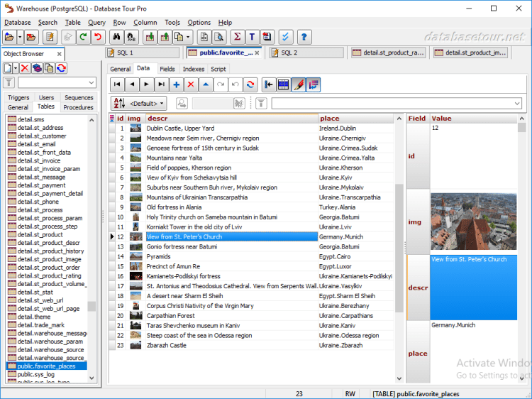
Task: Click the Sigma aggregate functions icon
Action: pos(238,37)
